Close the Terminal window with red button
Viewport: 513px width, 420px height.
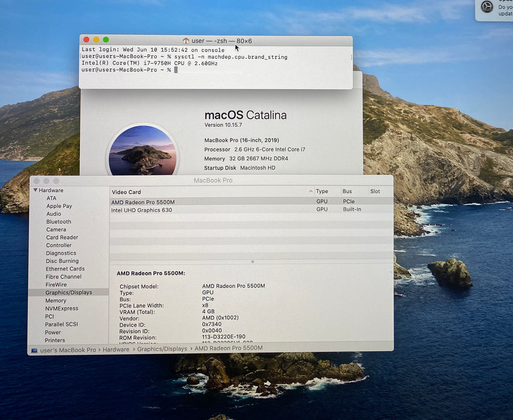[87, 40]
